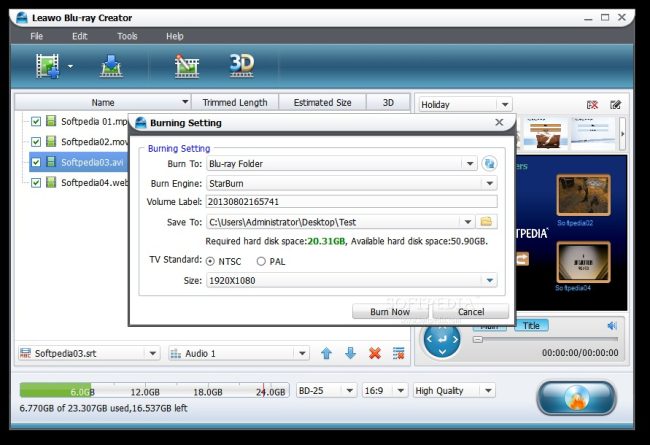This screenshot has height=445, width=650.
Task: Click the disc capacity usage bar
Action: pos(154,390)
